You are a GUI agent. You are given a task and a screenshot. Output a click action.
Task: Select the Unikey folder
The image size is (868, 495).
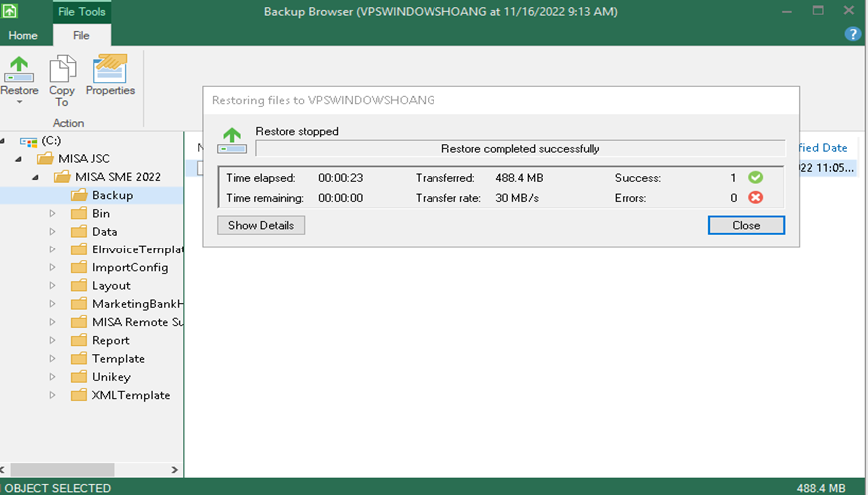click(110, 377)
